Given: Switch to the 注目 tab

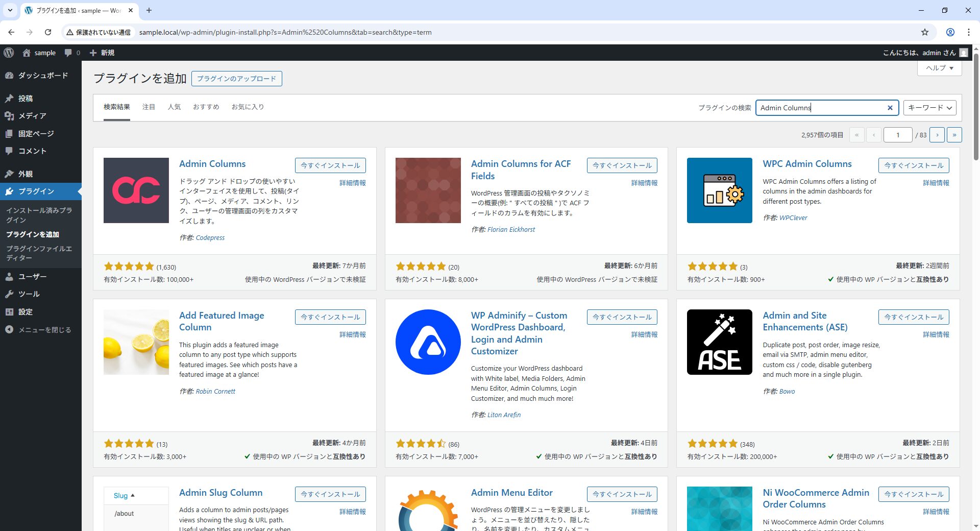Looking at the screenshot, I should tap(149, 107).
